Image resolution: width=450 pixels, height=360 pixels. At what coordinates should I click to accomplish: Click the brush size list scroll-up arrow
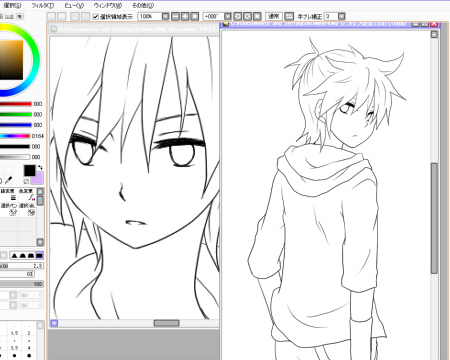[x=40, y=325]
